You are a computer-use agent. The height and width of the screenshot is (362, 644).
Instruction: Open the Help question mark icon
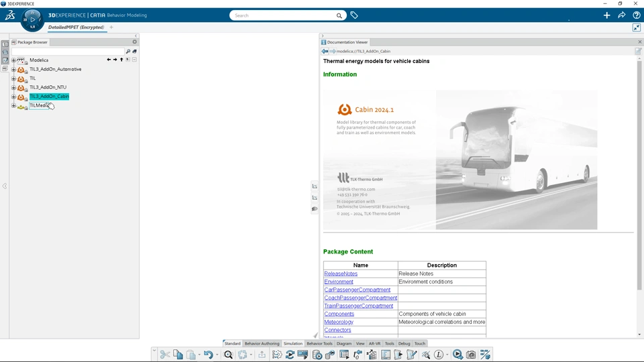(636, 15)
